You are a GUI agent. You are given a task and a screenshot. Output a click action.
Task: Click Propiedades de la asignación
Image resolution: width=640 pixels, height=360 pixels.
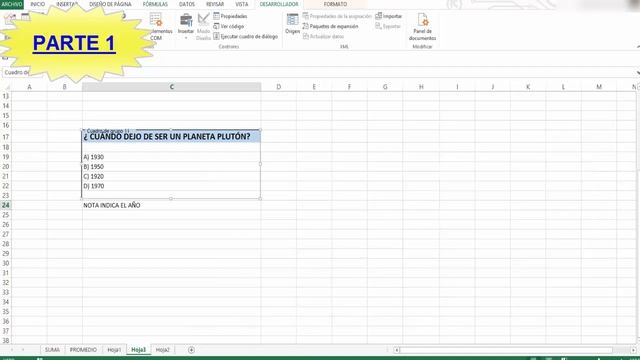coord(337,16)
